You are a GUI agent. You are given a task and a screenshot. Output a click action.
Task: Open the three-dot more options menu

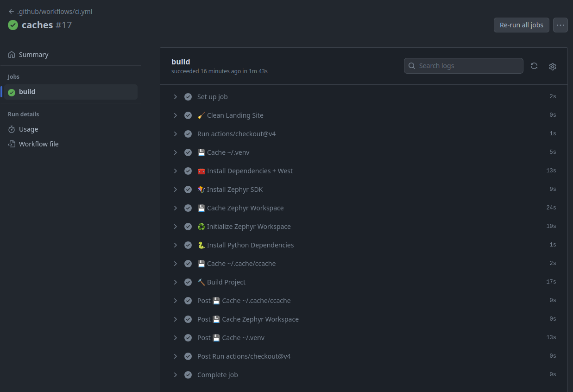point(560,25)
